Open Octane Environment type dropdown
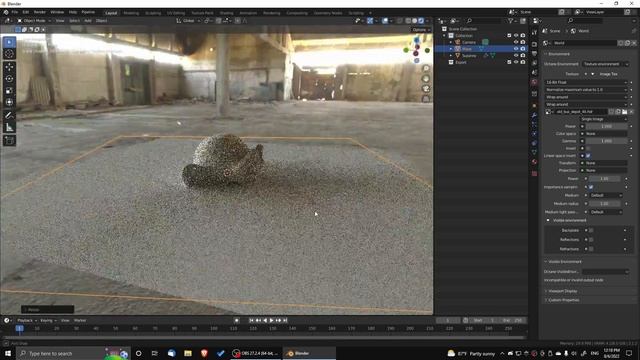This screenshot has height=360, width=640. 605,64
